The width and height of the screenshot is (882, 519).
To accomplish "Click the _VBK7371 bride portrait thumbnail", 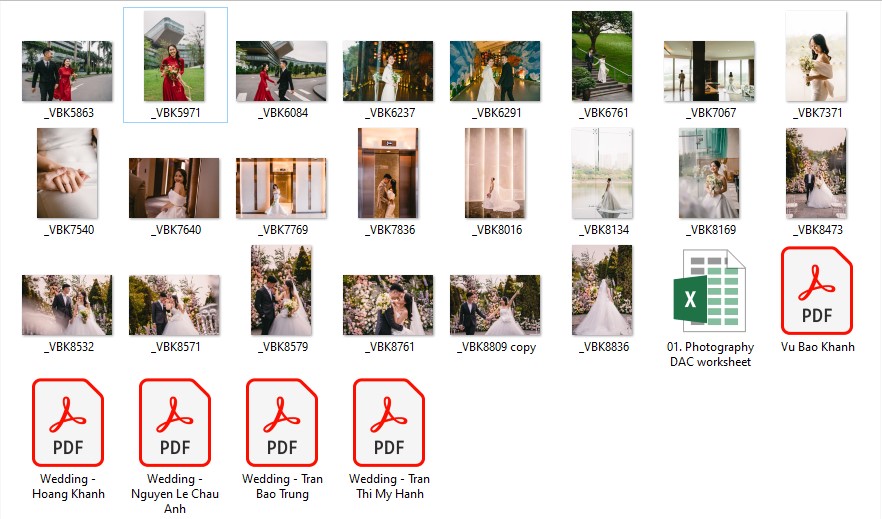I will pyautogui.click(x=816, y=56).
